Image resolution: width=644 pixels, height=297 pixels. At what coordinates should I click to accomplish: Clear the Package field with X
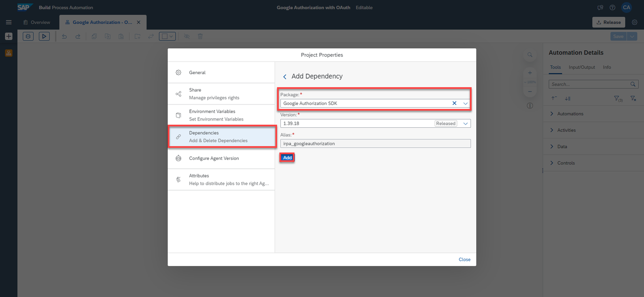pos(454,103)
